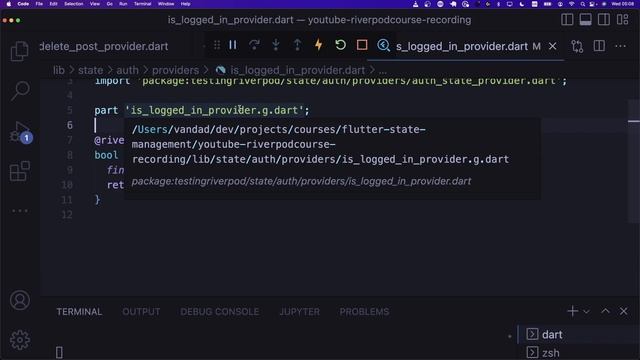Switch to the TERMINAL panel tab

79,312
